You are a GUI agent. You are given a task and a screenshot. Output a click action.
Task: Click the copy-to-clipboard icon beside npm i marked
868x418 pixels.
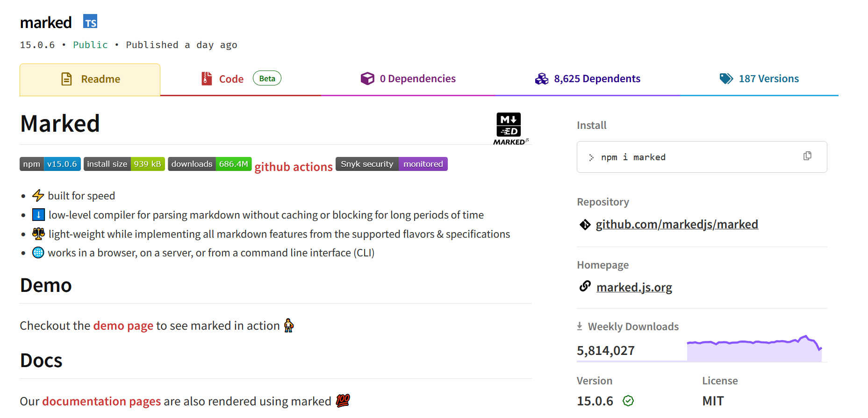tap(807, 156)
